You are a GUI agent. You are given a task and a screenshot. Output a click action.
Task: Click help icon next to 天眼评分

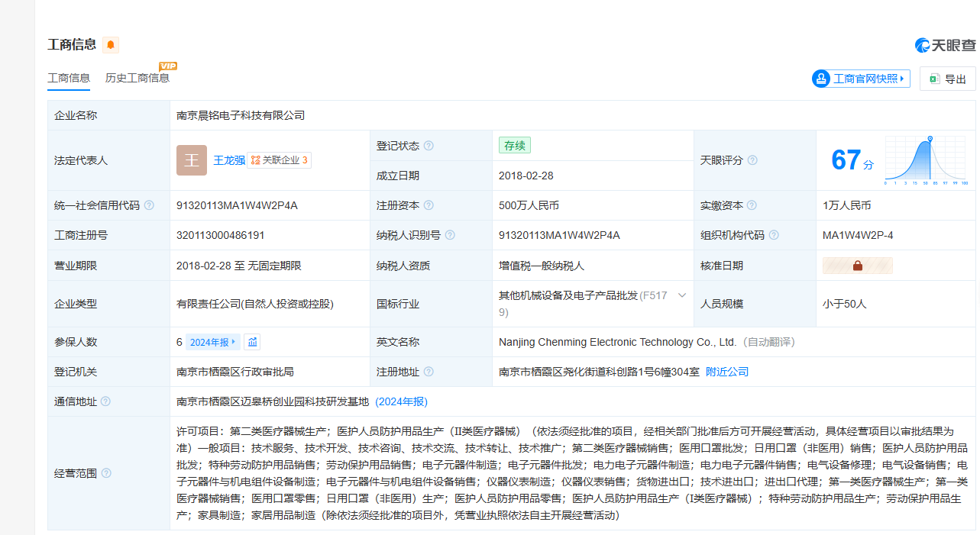(x=752, y=160)
